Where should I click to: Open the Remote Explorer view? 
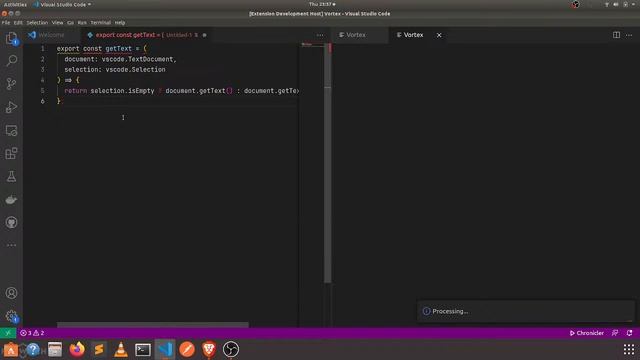pyautogui.click(x=11, y=131)
